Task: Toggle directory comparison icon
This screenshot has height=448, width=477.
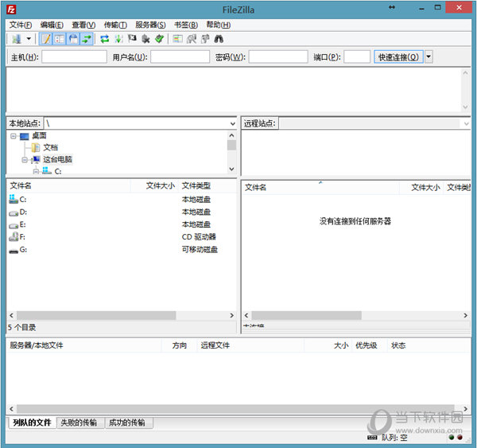Action: pyautogui.click(x=192, y=39)
